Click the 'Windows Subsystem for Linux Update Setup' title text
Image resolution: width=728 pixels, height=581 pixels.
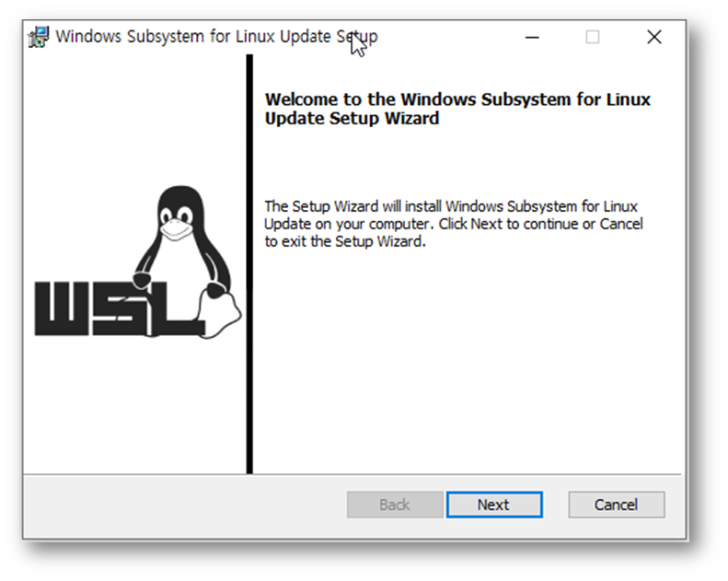(216, 36)
